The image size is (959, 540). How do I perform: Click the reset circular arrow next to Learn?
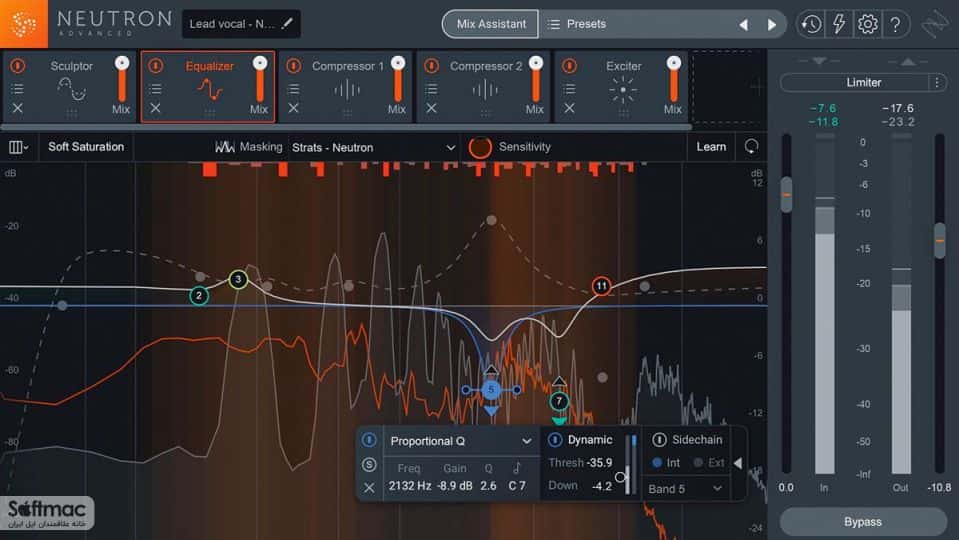pyautogui.click(x=751, y=147)
